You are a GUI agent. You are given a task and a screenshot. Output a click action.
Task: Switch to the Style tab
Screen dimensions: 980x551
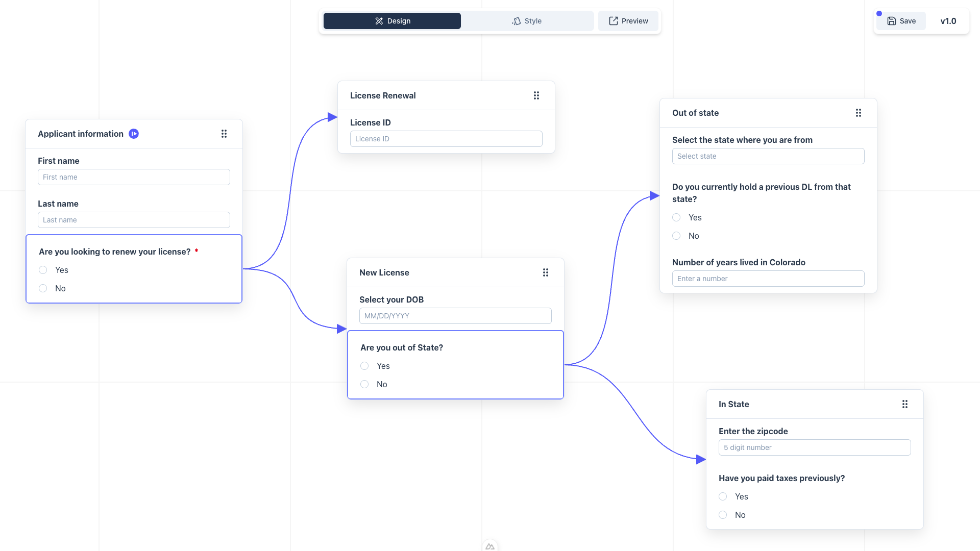527,21
